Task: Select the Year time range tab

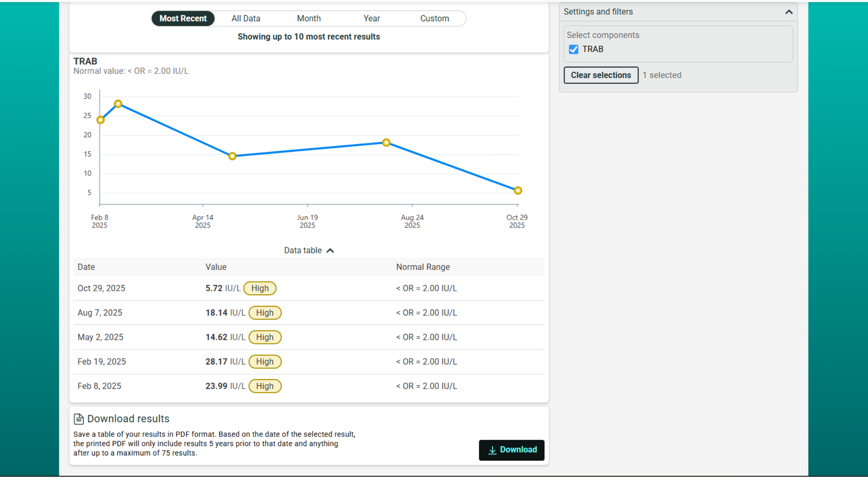Action: pyautogui.click(x=371, y=19)
